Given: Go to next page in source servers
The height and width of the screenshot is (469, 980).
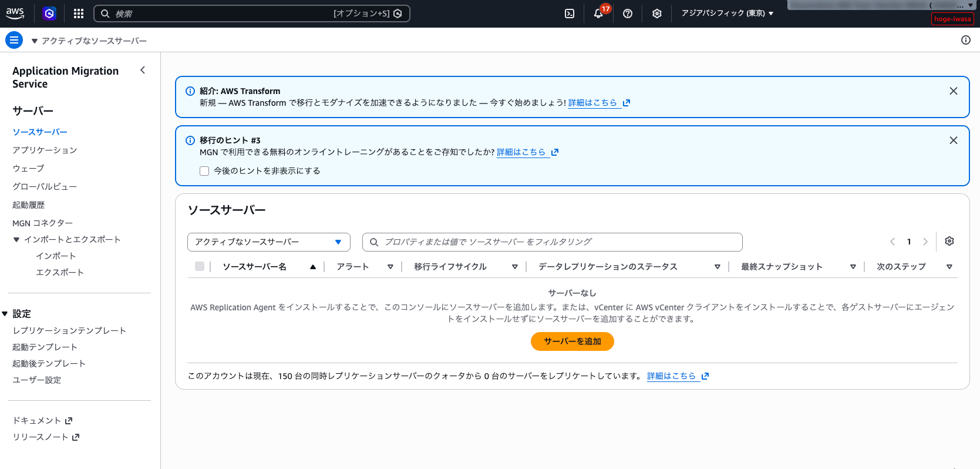Looking at the screenshot, I should coord(925,242).
